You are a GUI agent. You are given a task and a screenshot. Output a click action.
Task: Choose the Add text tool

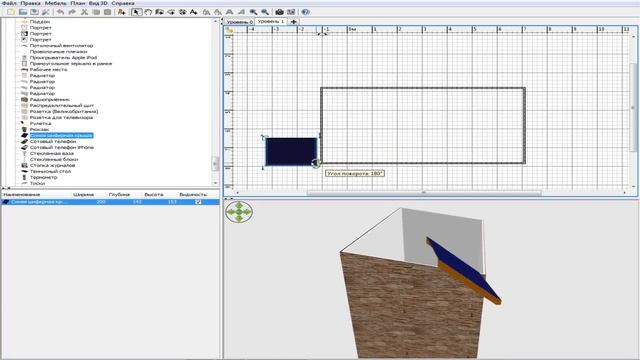coord(194,12)
